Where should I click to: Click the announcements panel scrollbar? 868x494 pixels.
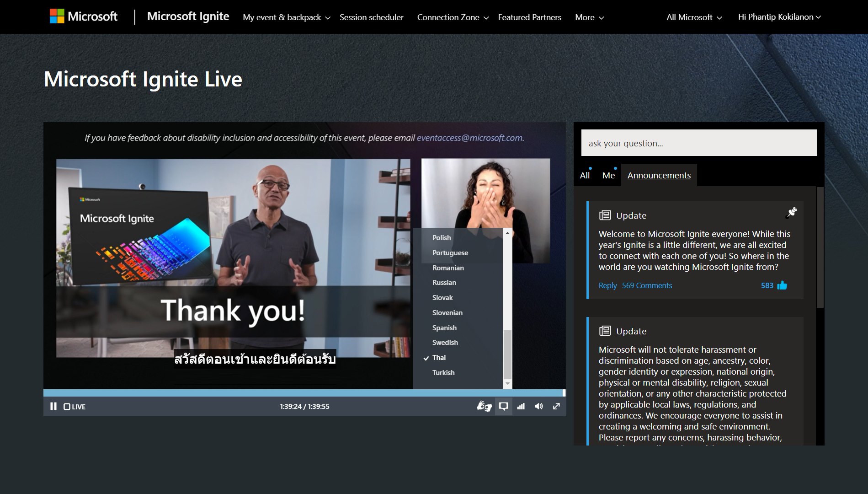(x=820, y=247)
